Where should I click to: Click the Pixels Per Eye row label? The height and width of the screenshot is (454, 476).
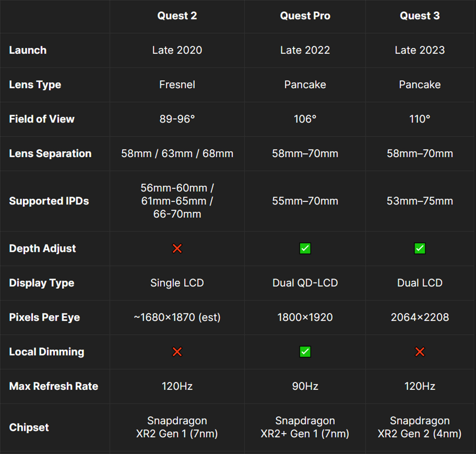click(44, 317)
